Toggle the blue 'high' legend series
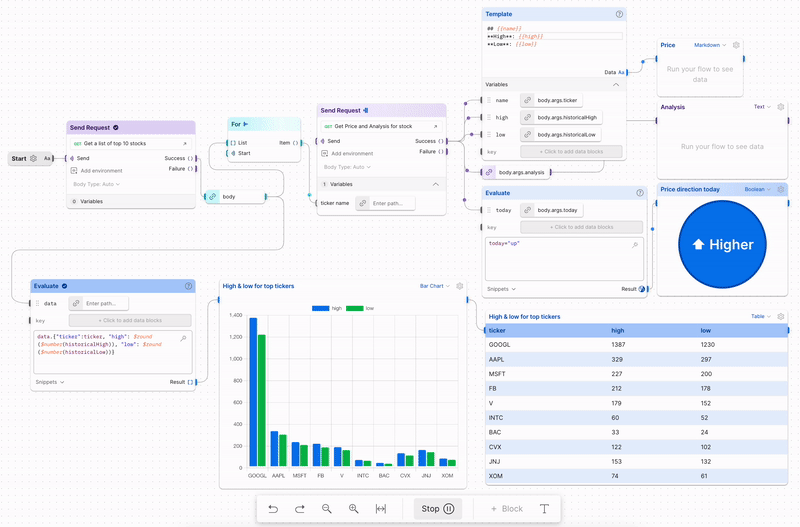Viewport: 800px width, 527px height. pyautogui.click(x=327, y=308)
